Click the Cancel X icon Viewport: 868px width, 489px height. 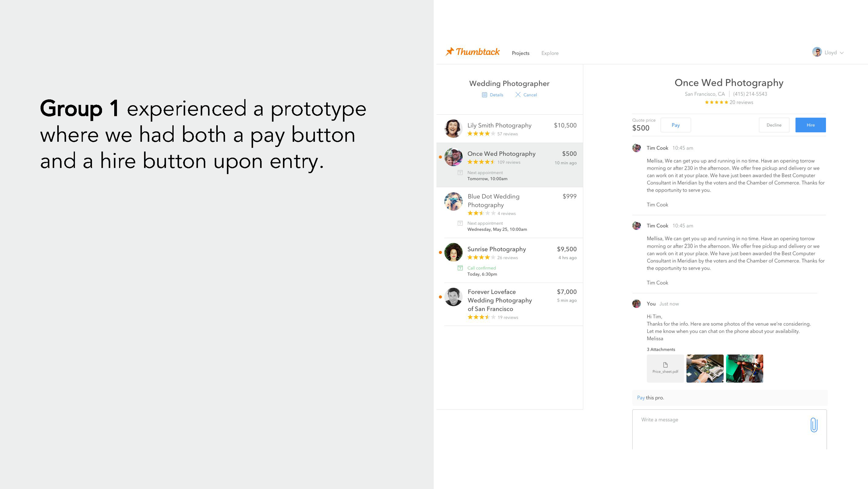click(x=518, y=95)
